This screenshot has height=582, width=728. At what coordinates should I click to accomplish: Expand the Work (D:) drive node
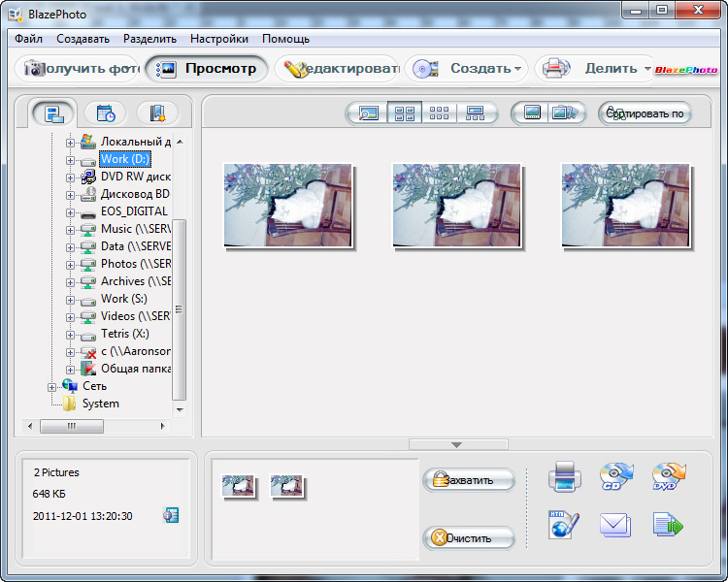70,160
